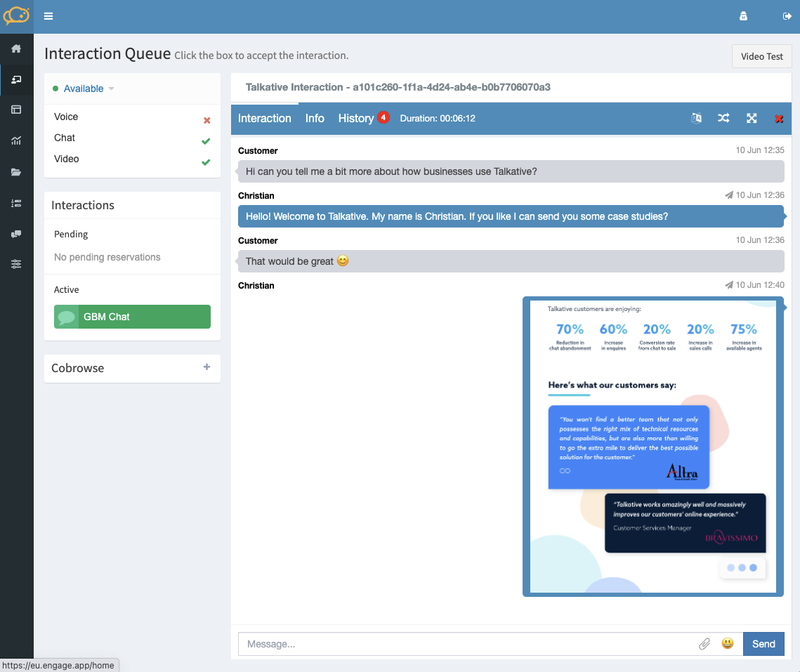800x672 pixels.
Task: Click Christian's welcome message bubble
Action: click(511, 216)
